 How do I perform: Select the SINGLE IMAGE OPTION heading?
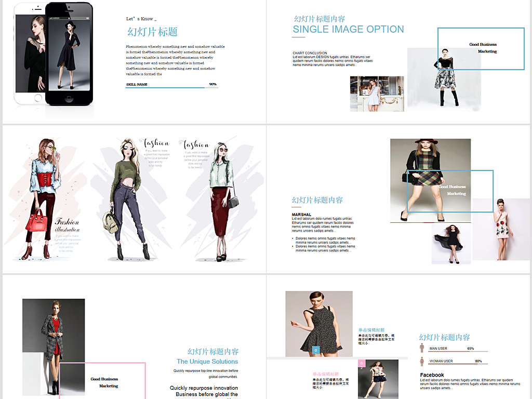[x=348, y=30]
